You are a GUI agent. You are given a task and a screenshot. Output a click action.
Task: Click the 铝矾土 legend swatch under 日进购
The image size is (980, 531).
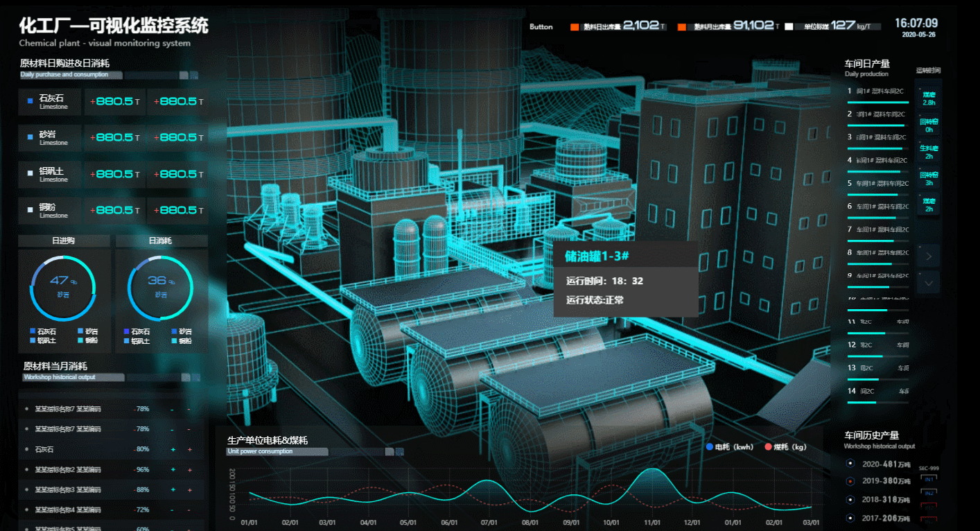[x=33, y=340]
